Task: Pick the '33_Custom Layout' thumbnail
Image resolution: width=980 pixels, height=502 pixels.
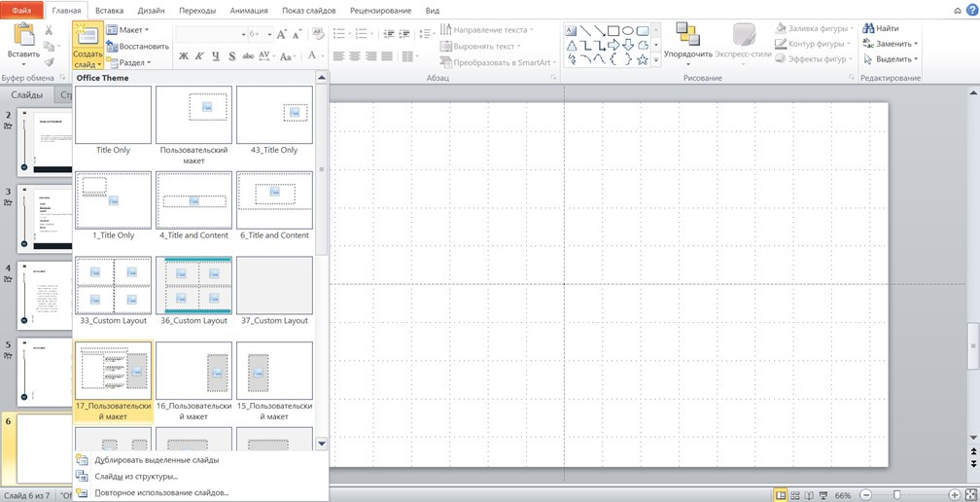Action: coord(114,286)
